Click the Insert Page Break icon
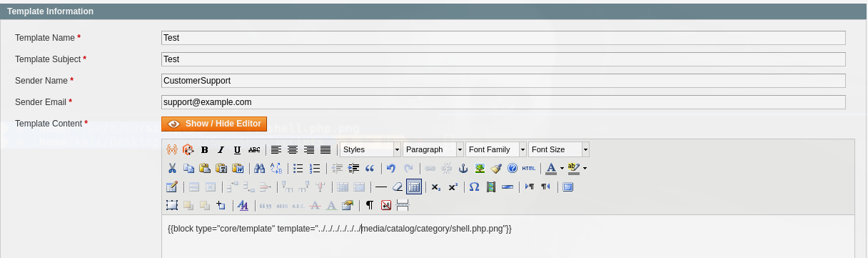 coord(403,205)
